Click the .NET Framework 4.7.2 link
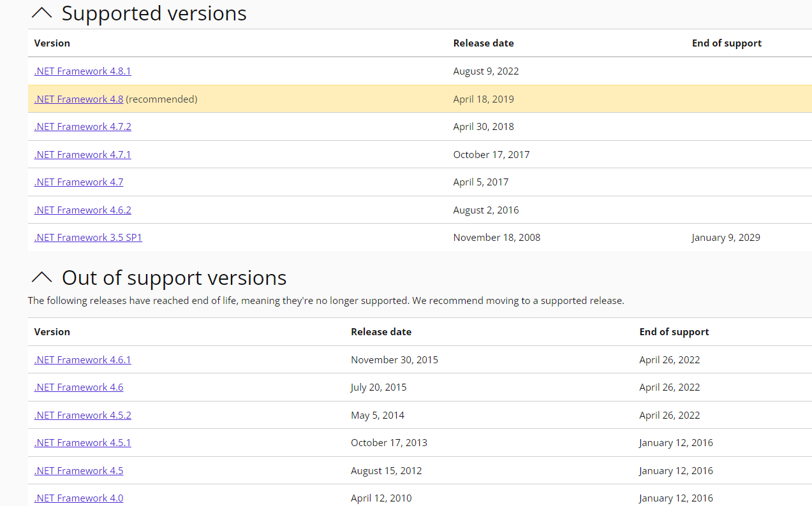 coord(82,127)
